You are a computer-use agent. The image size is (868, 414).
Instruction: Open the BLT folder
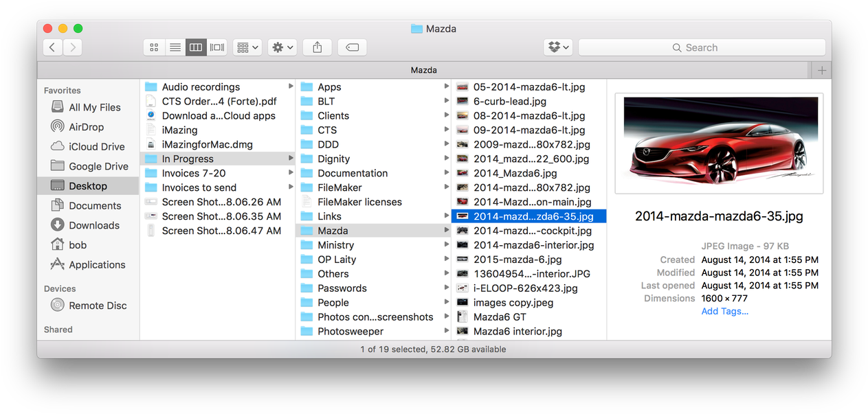(373, 102)
